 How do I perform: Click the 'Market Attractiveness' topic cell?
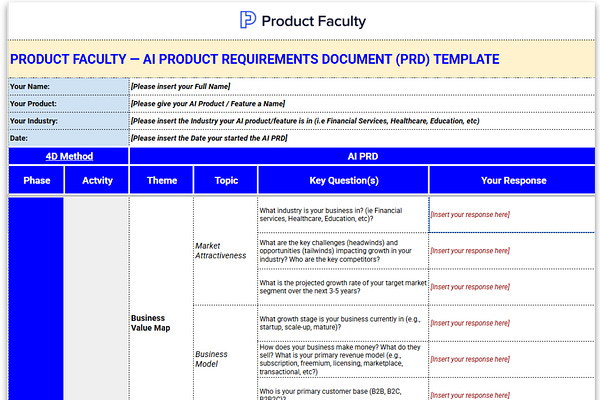pyautogui.click(x=226, y=251)
